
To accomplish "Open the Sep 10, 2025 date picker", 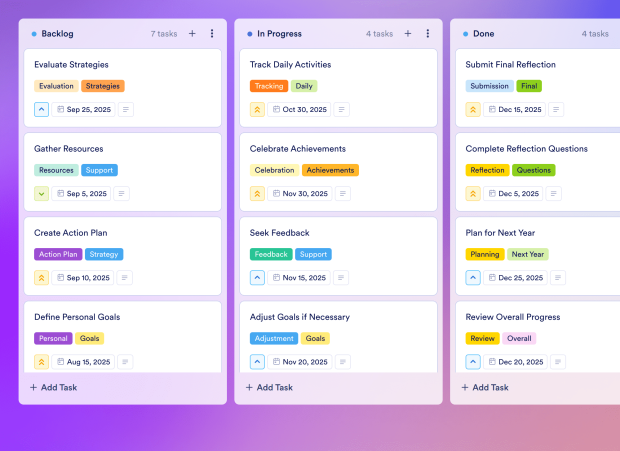I will pos(82,277).
